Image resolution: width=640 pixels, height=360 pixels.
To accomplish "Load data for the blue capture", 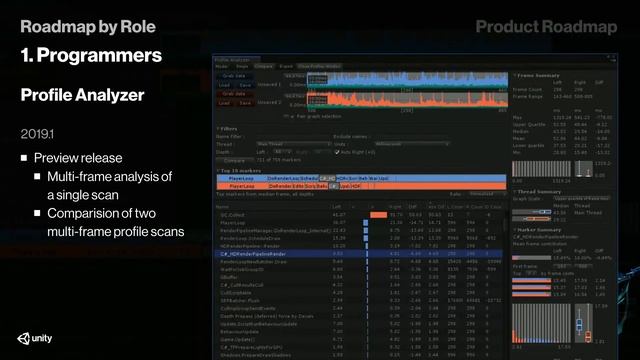I will [x=224, y=85].
